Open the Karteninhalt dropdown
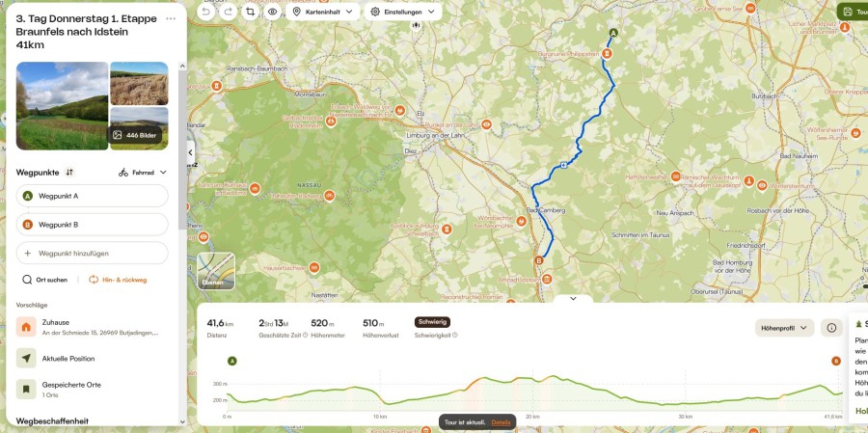This screenshot has height=433, width=868. [323, 12]
